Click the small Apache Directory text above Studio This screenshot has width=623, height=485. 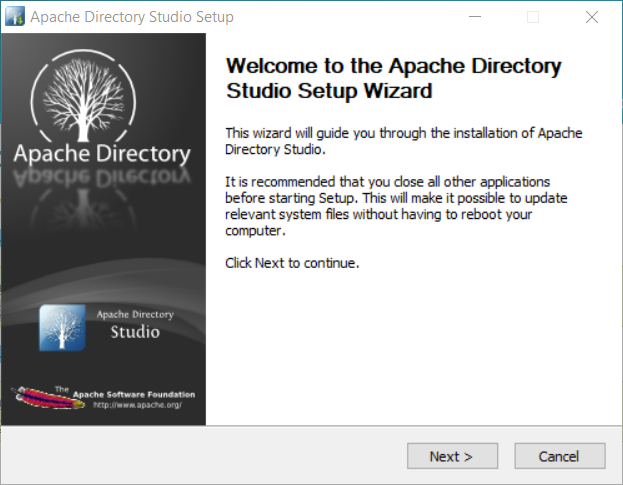135,315
